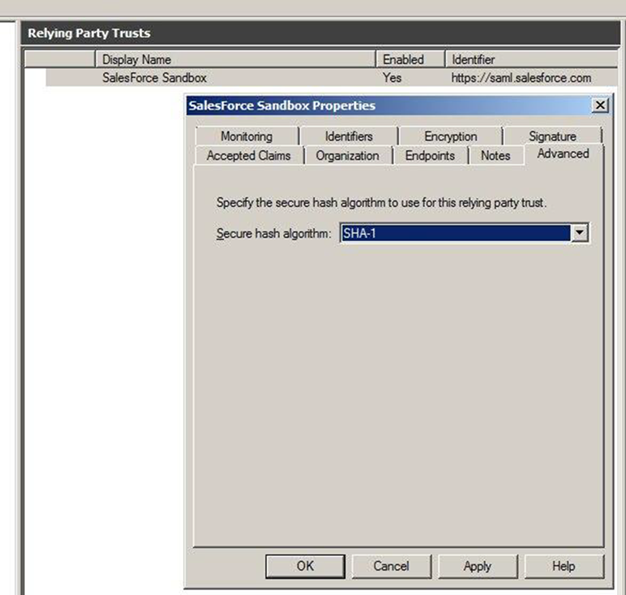The image size is (626, 595).
Task: Sort by the Identifier column header
Action: [531, 60]
